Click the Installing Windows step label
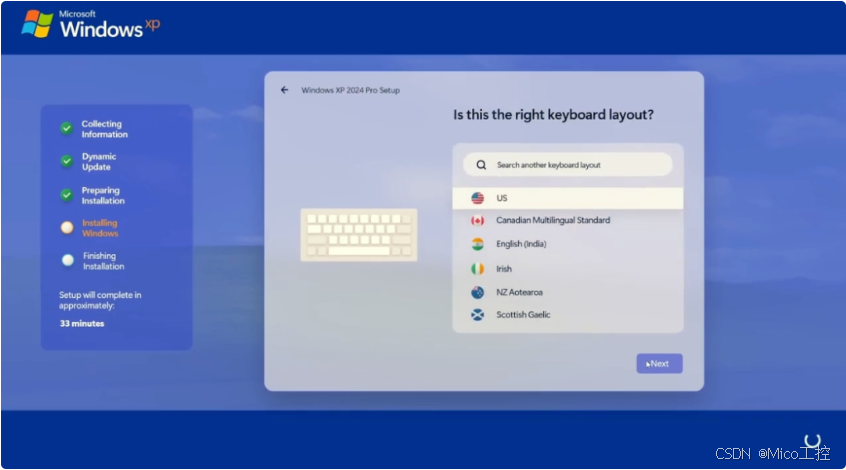 (100, 228)
